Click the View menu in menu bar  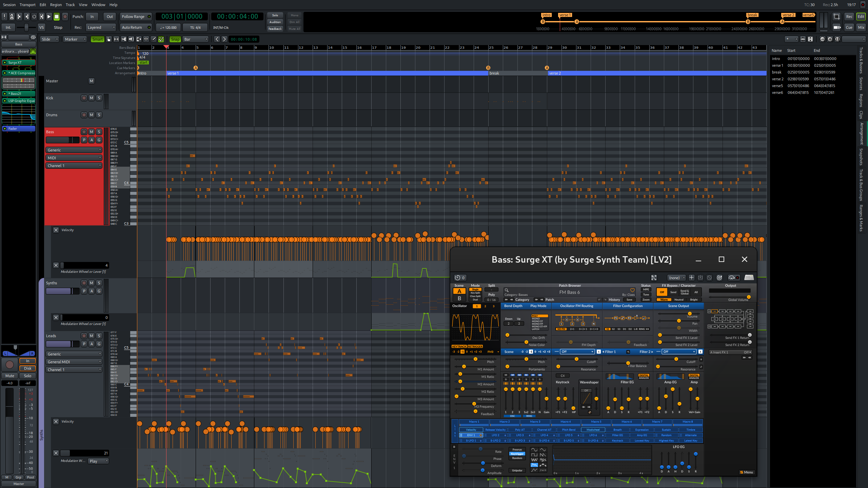[x=83, y=4]
